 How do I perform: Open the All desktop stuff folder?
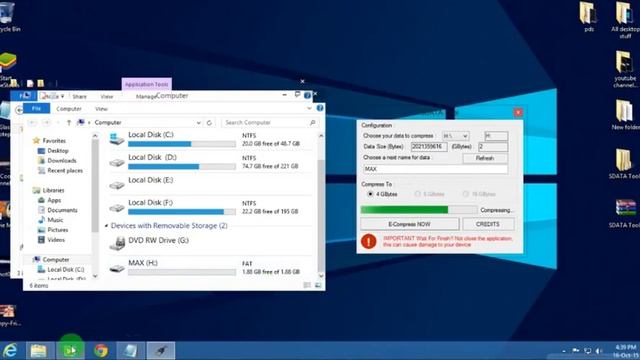[x=625, y=20]
